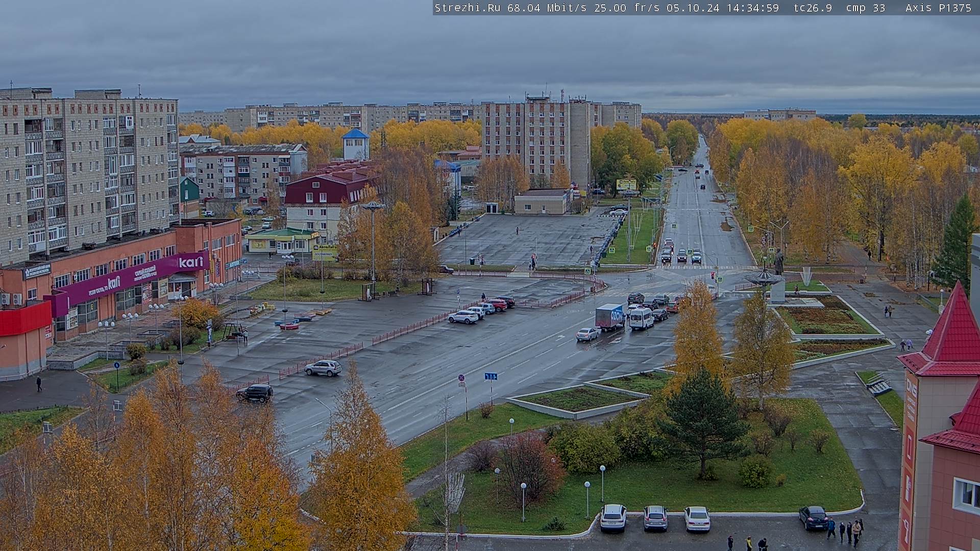980x551 pixels.
Task: Click the cmp 33 compression value
Action: coord(865,8)
